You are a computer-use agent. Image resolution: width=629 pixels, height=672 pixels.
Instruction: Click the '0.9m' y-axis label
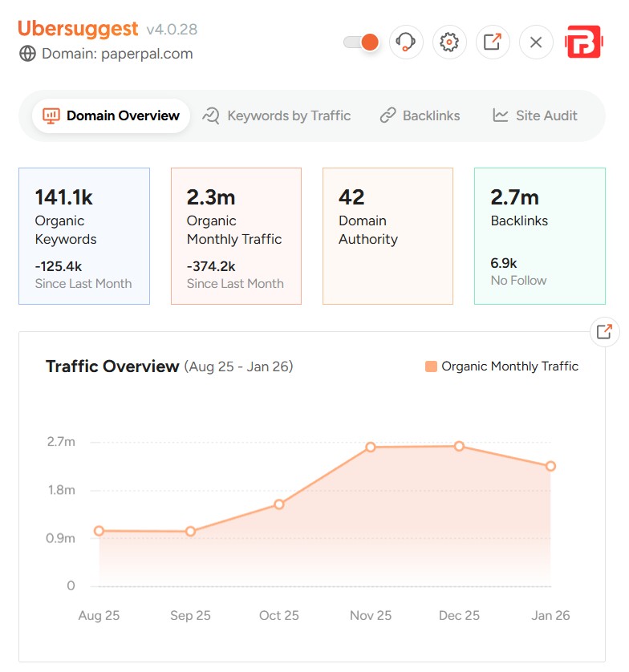(60, 538)
